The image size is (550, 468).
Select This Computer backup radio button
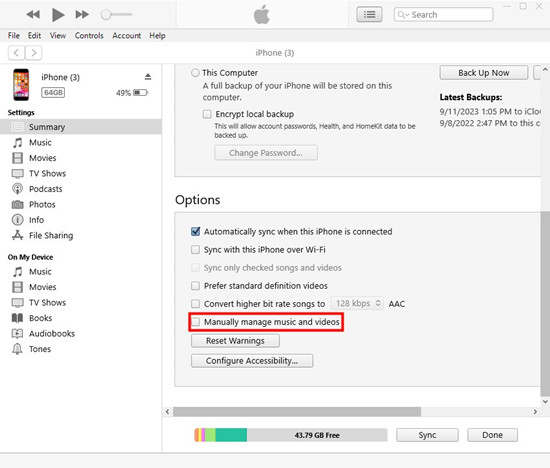(195, 73)
